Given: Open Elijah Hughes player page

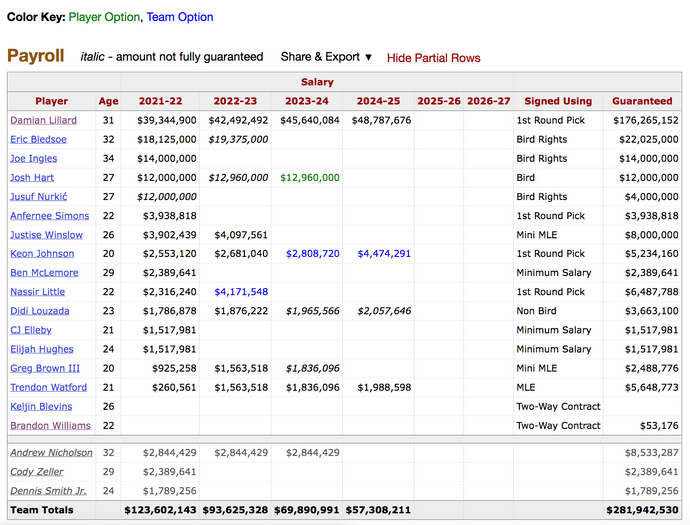Looking at the screenshot, I should pyautogui.click(x=42, y=349).
